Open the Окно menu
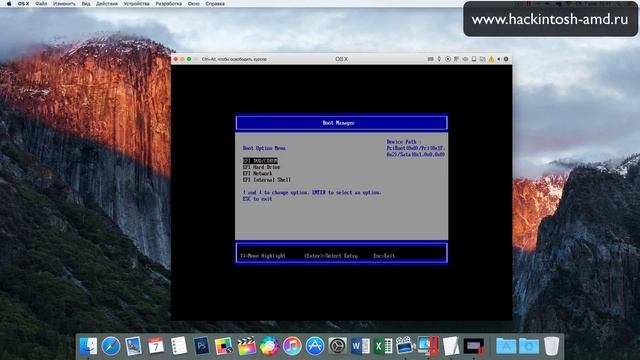The width and height of the screenshot is (640, 360). coord(193,4)
